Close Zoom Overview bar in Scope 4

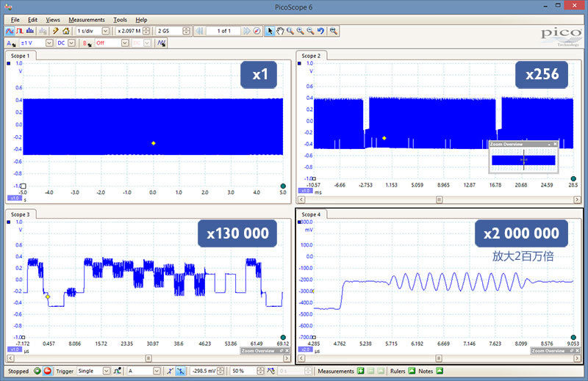tap(578, 351)
